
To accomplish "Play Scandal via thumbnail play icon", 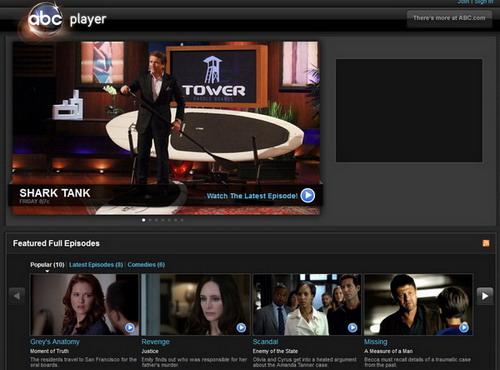I will tap(352, 328).
